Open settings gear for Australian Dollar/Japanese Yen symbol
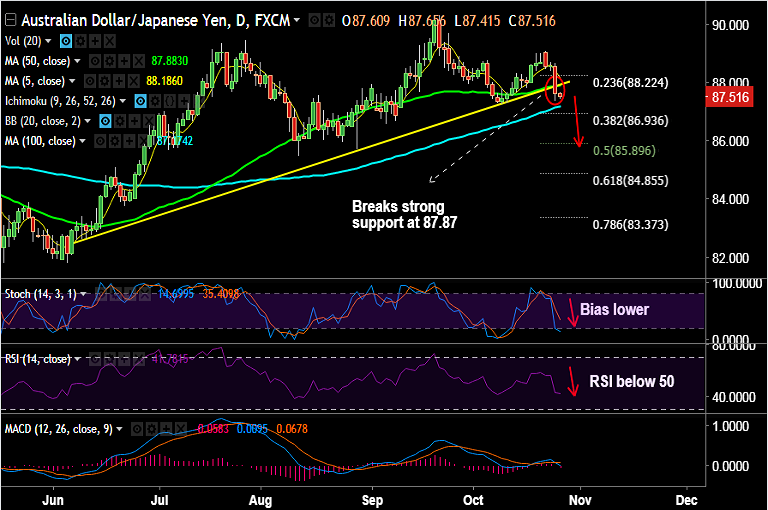The image size is (768, 510). click(x=329, y=21)
